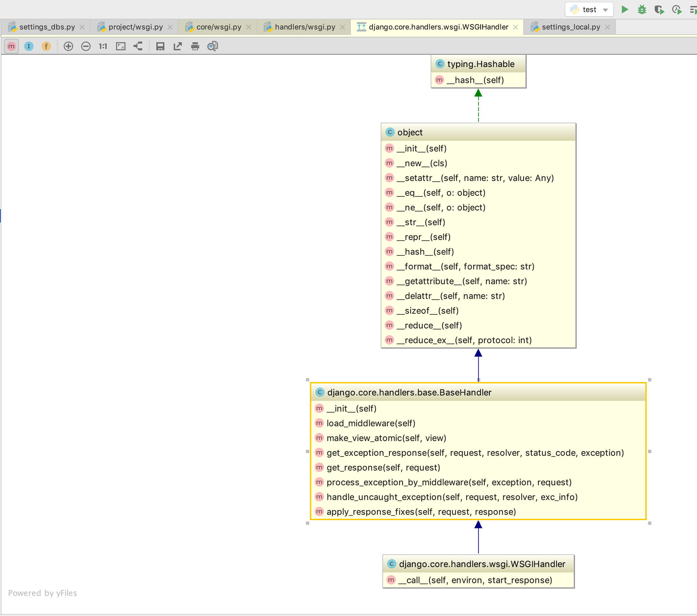
Task: Zoom in on the diagram
Action: coord(68,46)
